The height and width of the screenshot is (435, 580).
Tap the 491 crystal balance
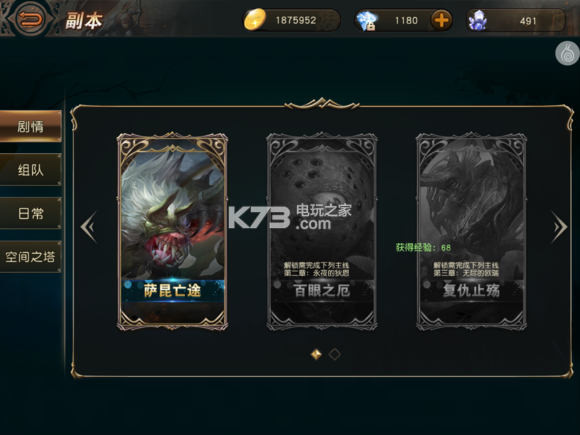coord(528,21)
